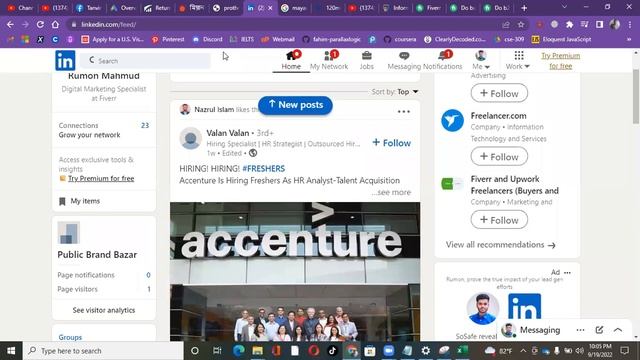Expand the Me profile dropdown

(x=481, y=60)
